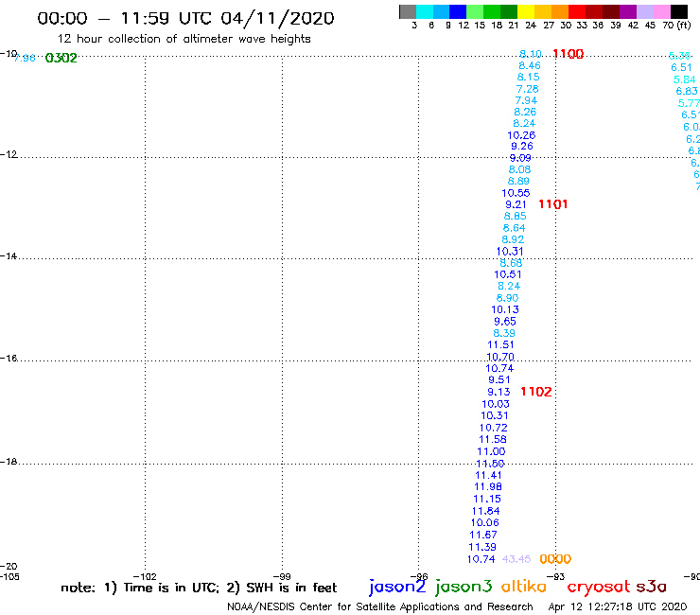Click the 9.13 reading beside 1102
This screenshot has width=700, height=615.
click(x=499, y=392)
